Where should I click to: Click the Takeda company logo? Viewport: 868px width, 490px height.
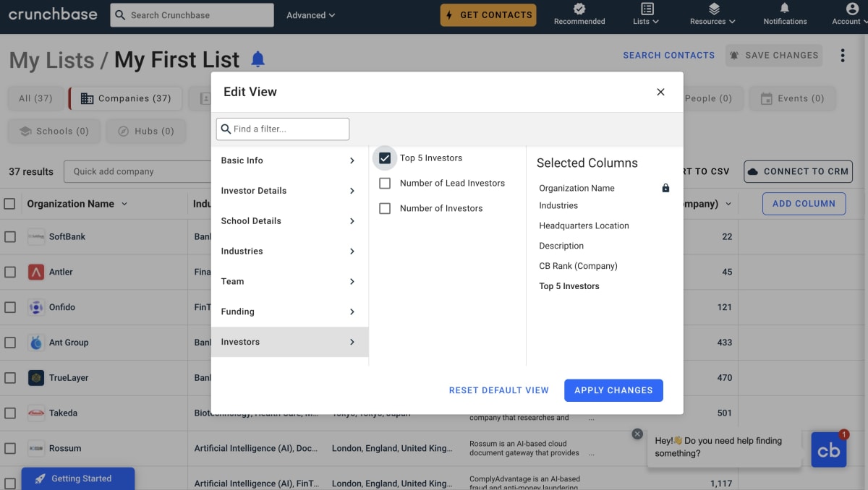(36, 413)
